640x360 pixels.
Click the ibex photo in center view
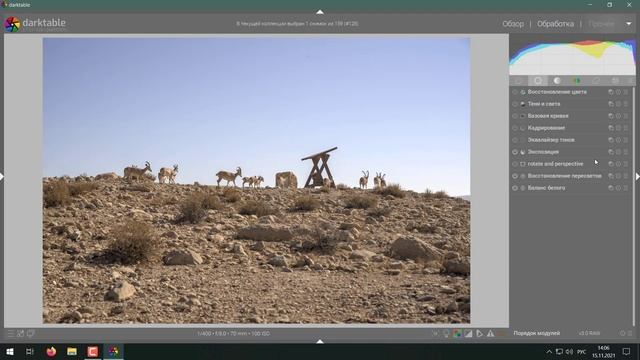[256, 180]
